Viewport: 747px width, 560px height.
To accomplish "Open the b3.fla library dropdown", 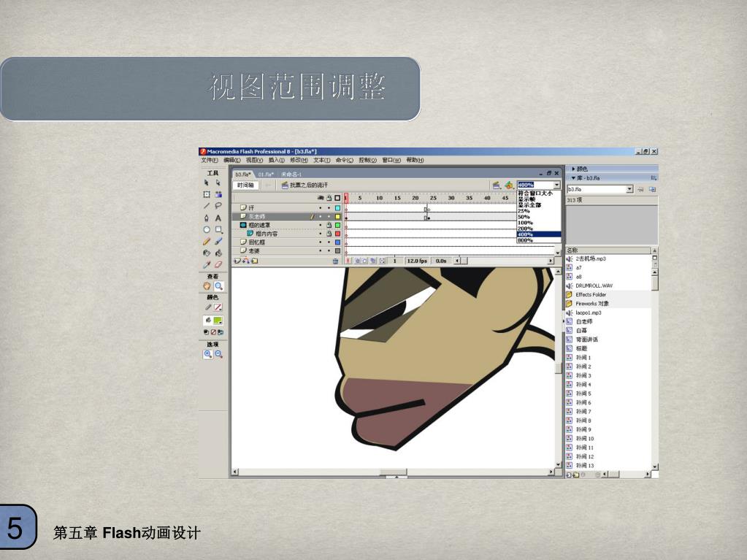I will pos(629,190).
